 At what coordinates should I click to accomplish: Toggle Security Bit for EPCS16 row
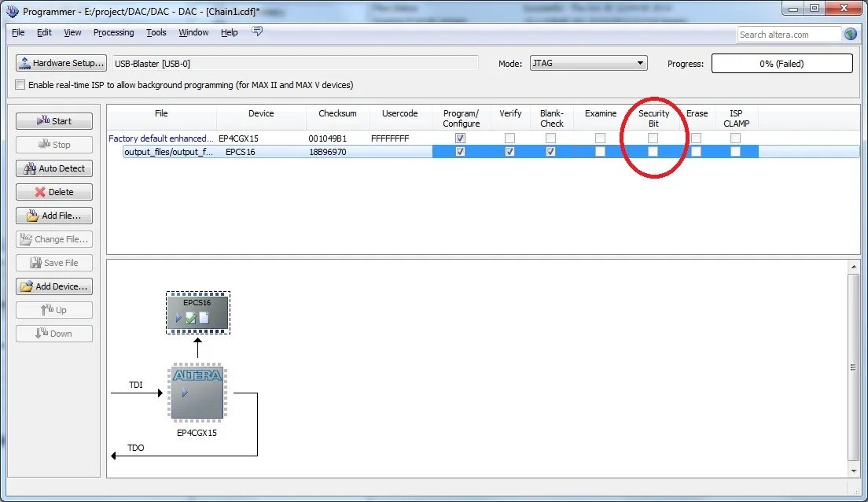(653, 151)
